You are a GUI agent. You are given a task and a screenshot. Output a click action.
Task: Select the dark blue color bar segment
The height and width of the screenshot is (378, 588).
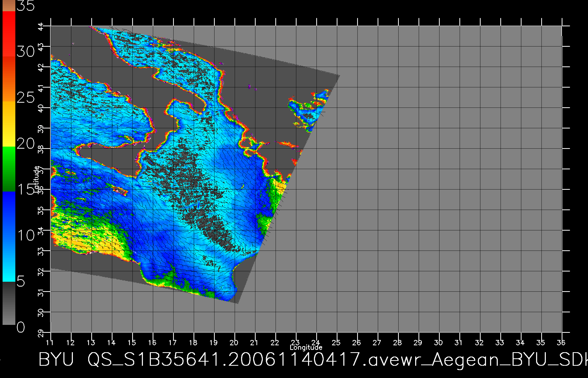[x=9, y=214]
